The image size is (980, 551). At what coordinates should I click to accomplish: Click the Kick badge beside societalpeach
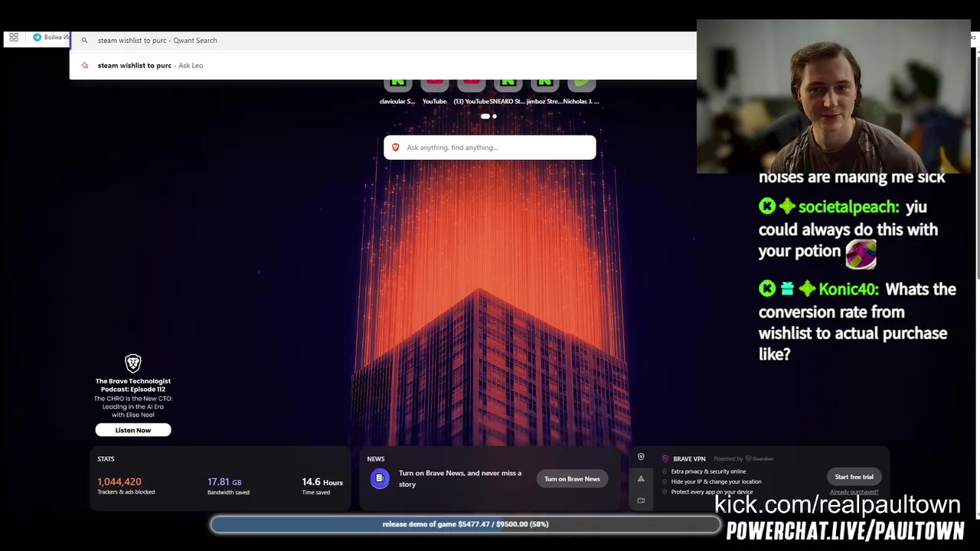click(x=767, y=207)
